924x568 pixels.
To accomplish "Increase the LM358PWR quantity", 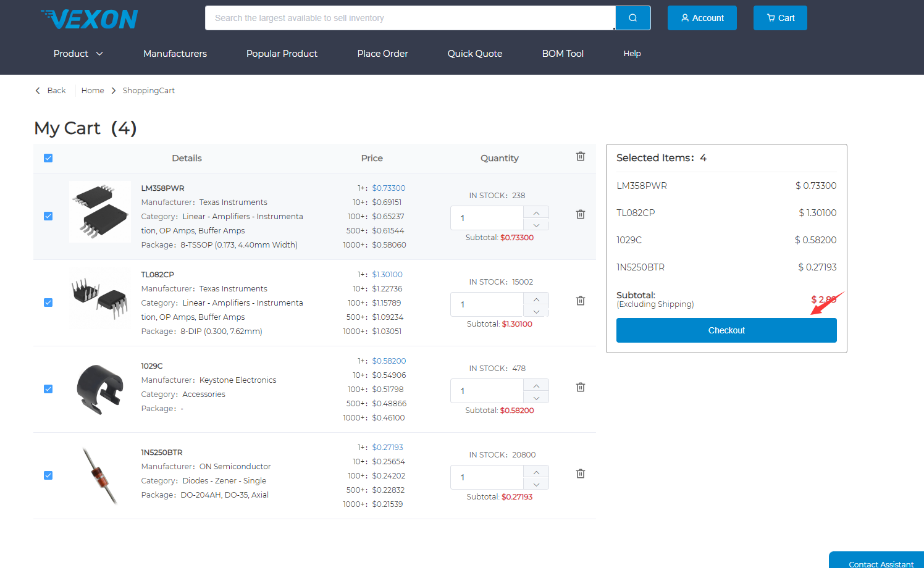I will pos(536,212).
